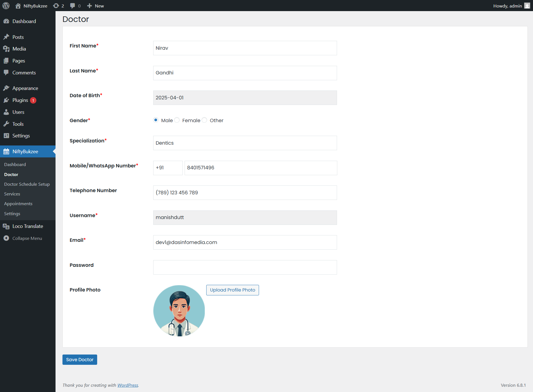
Task: Click the WordPress logo icon
Action: tap(6, 6)
